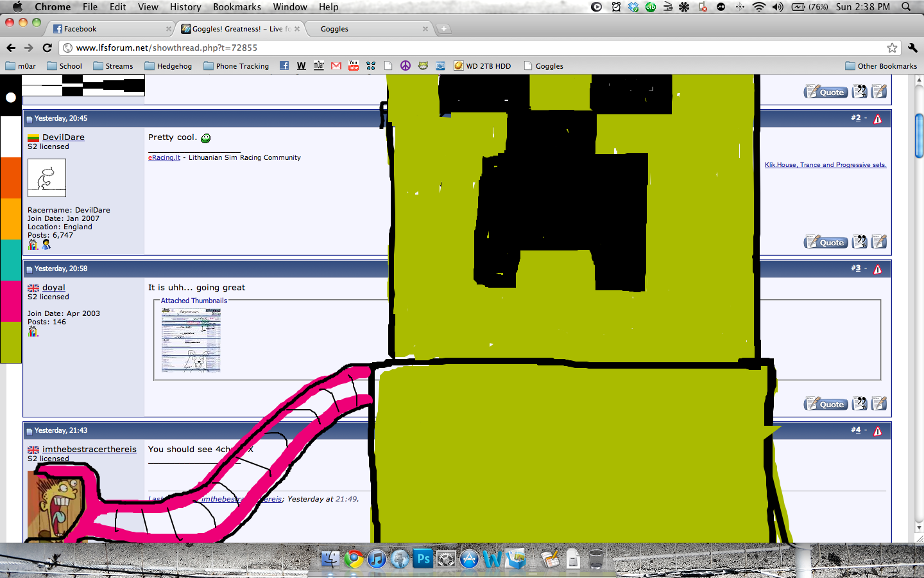Open a new tab
The width and height of the screenshot is (924, 578).
(443, 29)
